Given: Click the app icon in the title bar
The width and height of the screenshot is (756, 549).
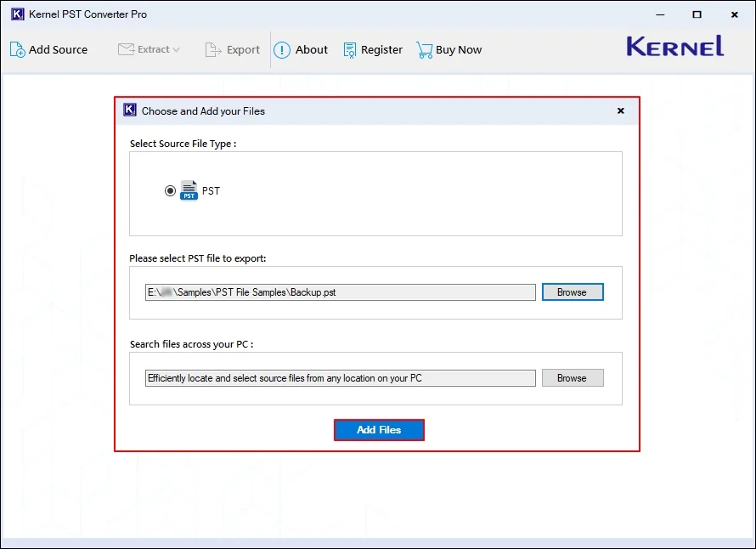Looking at the screenshot, I should [x=17, y=14].
